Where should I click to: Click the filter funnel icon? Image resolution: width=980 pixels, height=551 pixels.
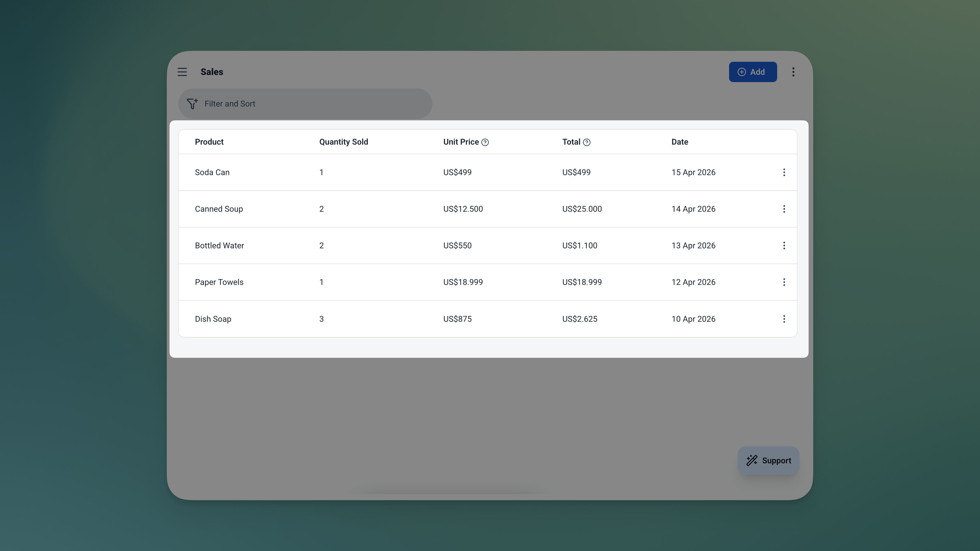pyautogui.click(x=192, y=104)
